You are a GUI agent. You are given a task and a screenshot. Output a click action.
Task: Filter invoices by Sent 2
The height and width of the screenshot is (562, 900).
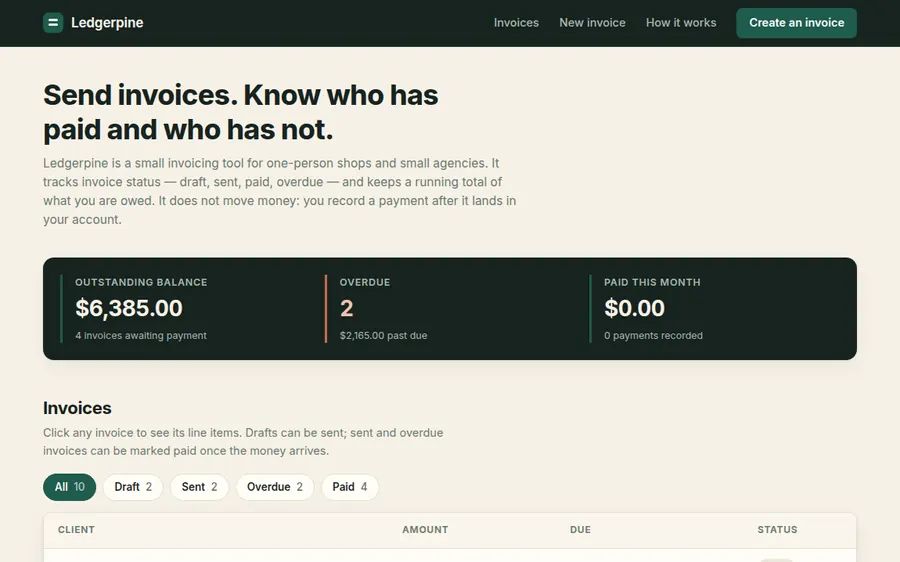(x=199, y=487)
